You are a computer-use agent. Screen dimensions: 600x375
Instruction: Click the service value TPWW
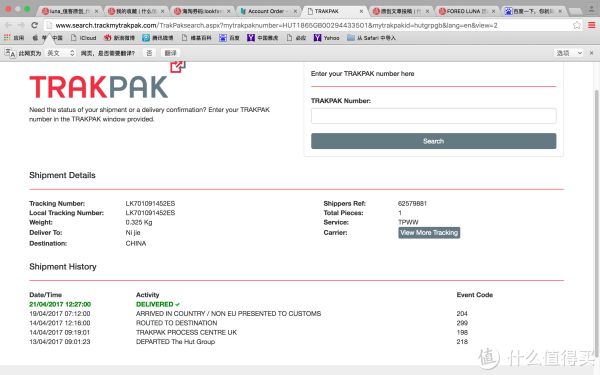point(408,222)
